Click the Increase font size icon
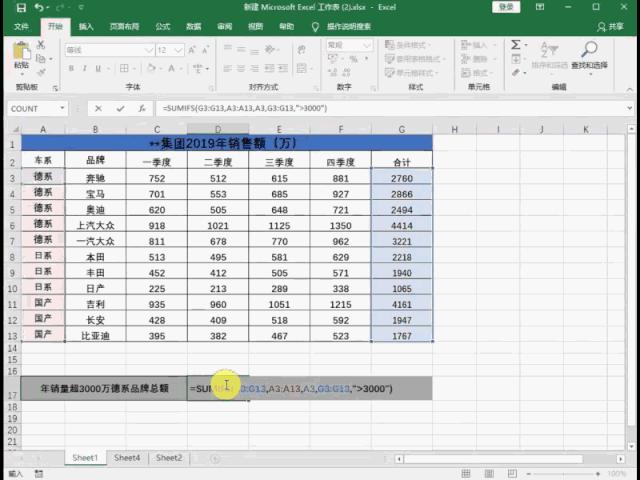Viewport: 640px width, 480px height. click(191, 50)
